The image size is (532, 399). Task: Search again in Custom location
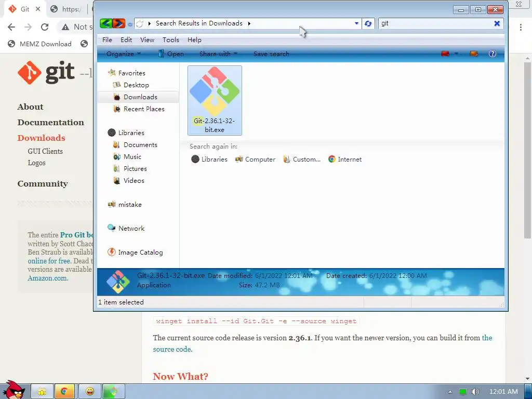click(302, 159)
